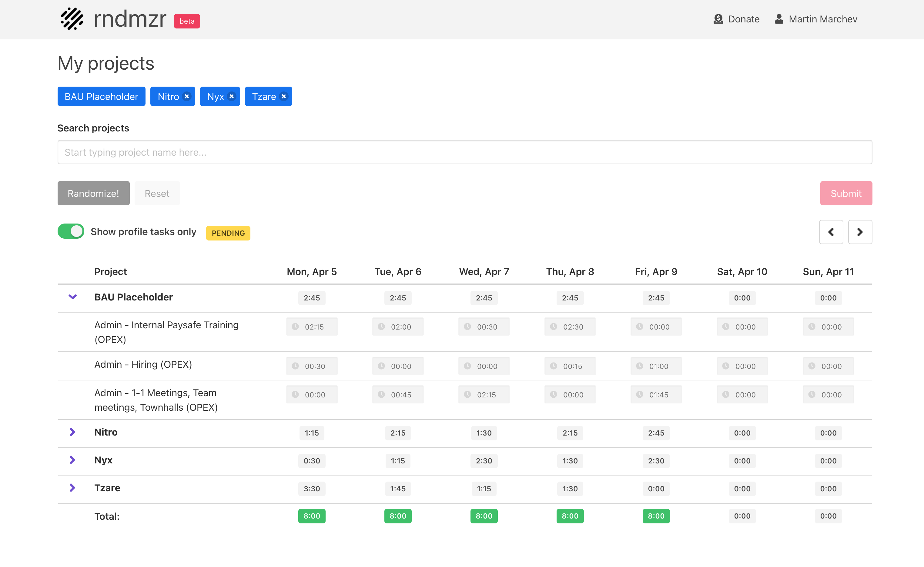924x567 pixels.
Task: Toggle Show profile tasks only switch
Action: pos(71,231)
